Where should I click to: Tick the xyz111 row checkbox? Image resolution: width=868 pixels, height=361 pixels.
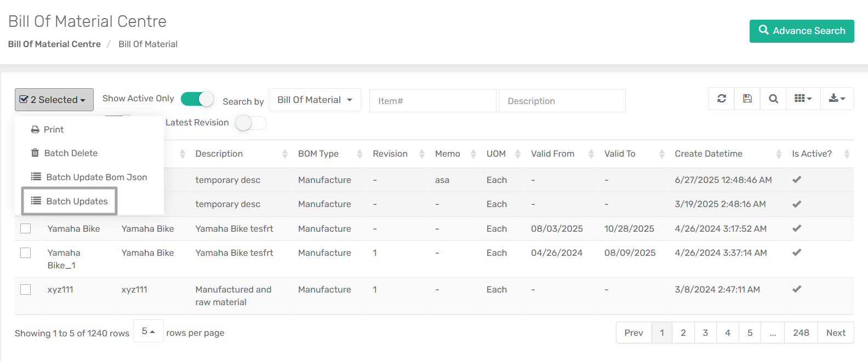click(26, 290)
